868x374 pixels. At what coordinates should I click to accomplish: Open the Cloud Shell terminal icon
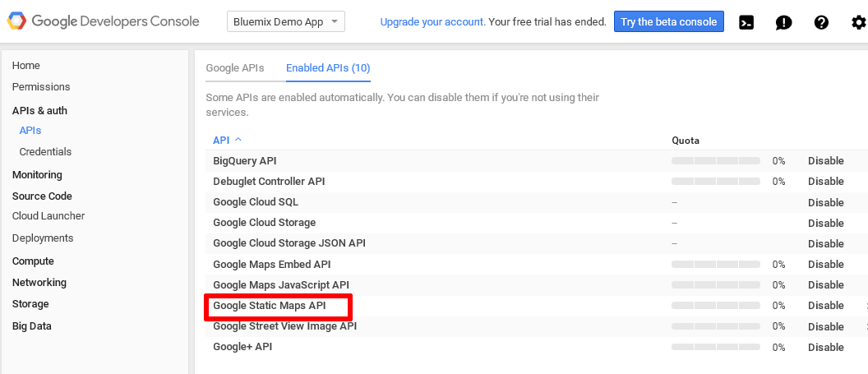point(747,22)
